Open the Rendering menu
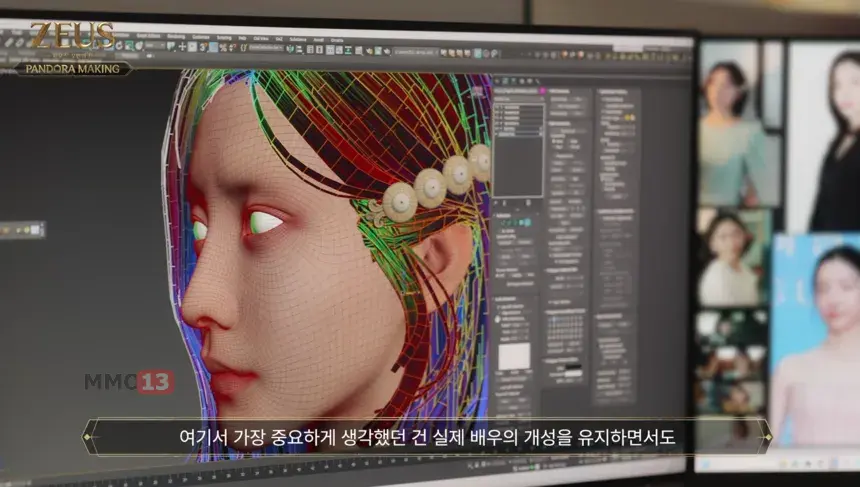 click(x=176, y=36)
